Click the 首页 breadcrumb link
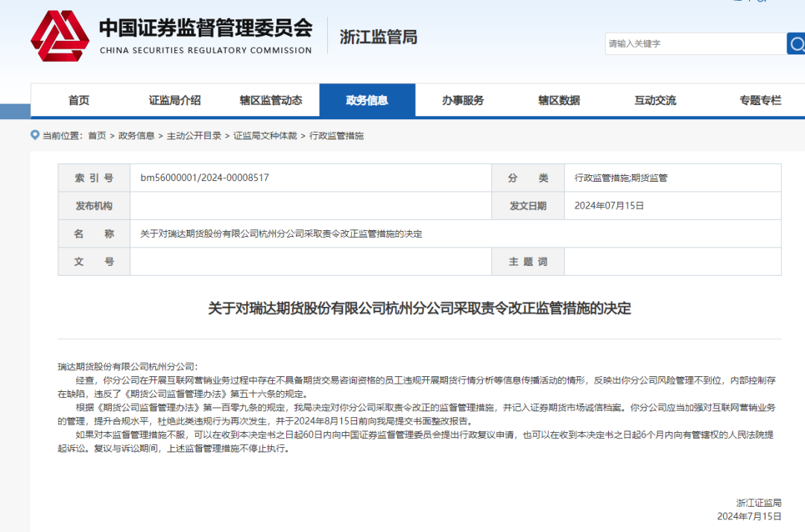The image size is (805, 532). coord(97,136)
